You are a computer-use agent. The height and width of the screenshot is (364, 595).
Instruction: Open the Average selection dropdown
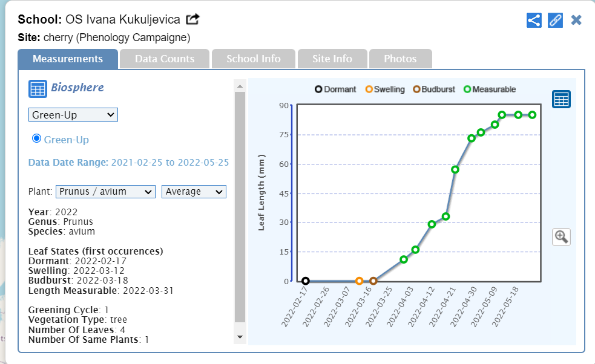point(194,192)
